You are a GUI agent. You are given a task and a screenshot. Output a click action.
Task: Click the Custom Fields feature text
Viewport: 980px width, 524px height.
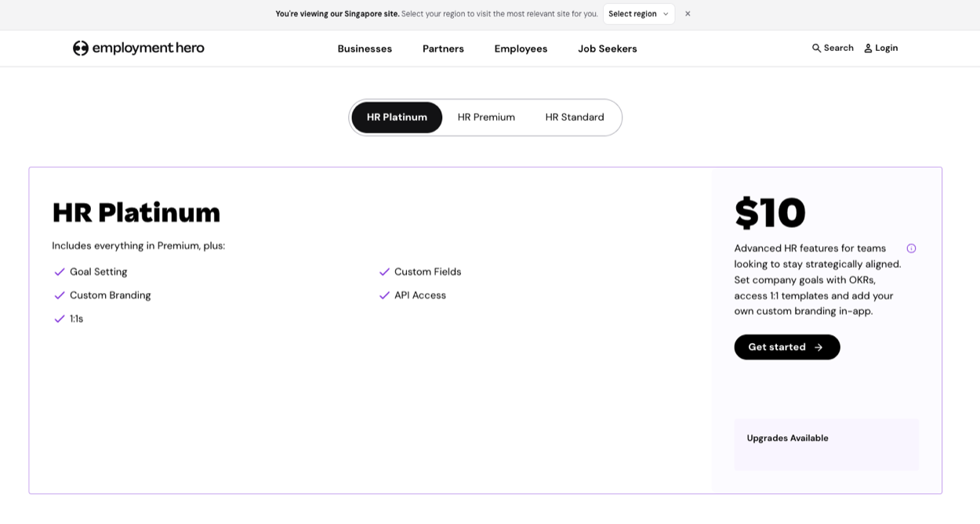click(427, 272)
